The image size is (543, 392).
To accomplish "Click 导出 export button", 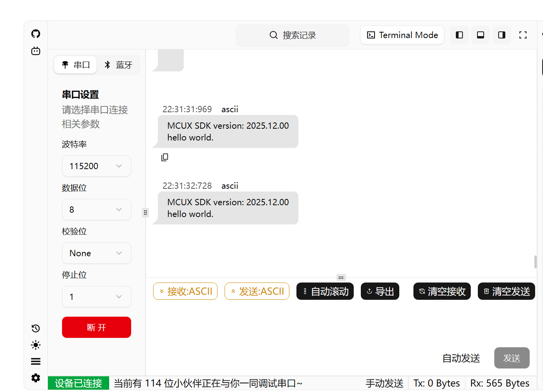I will pos(380,291).
